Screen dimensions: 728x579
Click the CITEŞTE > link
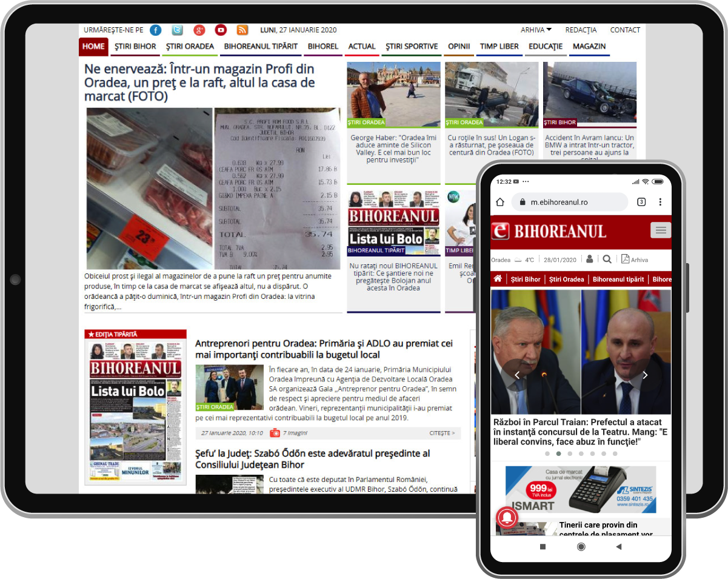pyautogui.click(x=442, y=433)
